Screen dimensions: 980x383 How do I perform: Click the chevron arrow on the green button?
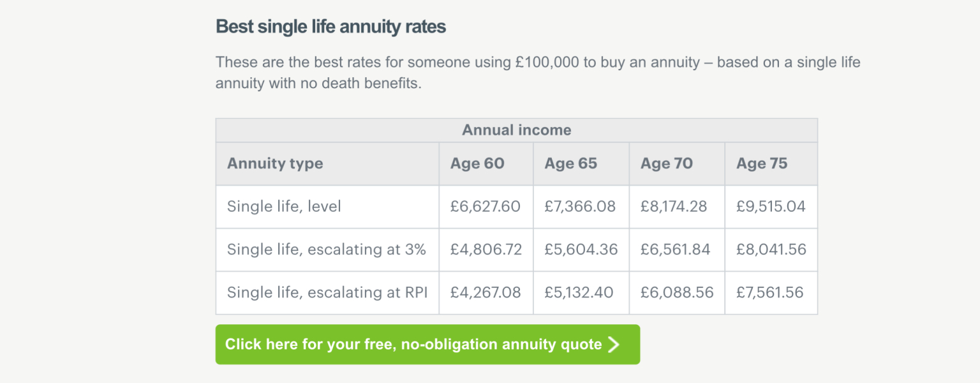(x=614, y=345)
